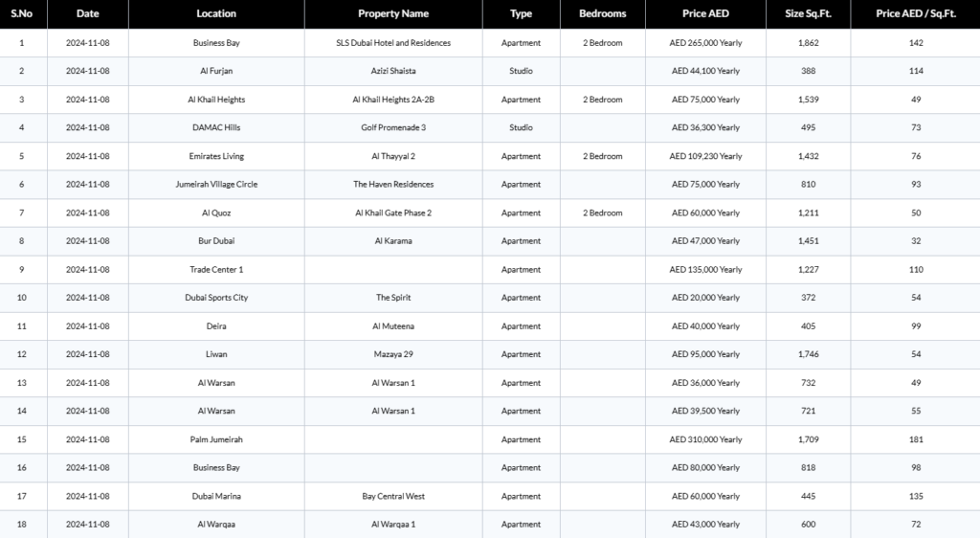980x538 pixels.
Task: Click the Emirates Living location cell
Action: click(x=216, y=156)
